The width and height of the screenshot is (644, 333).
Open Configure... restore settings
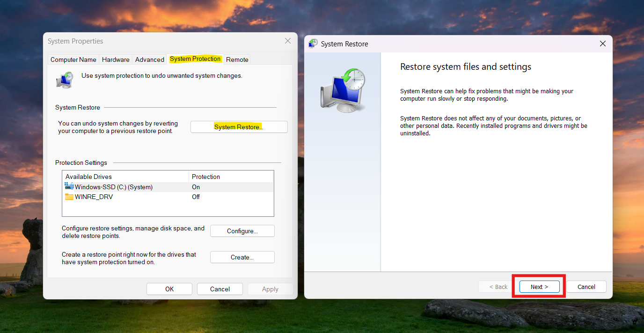[x=242, y=231]
